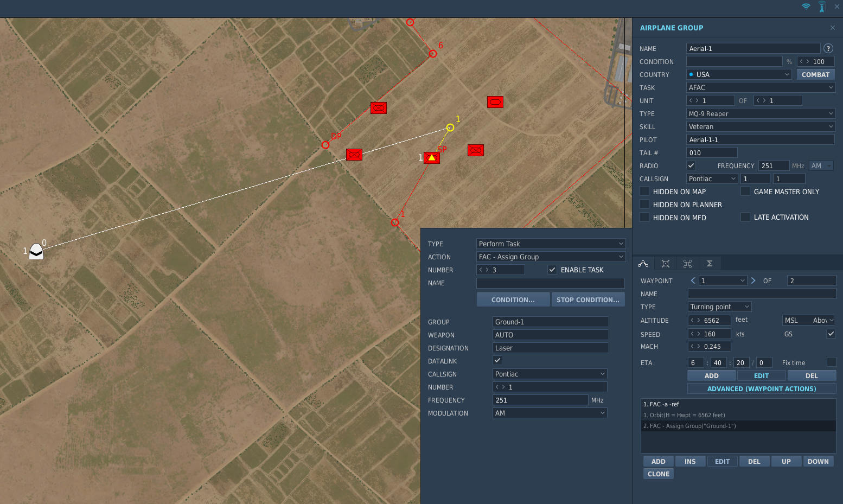
Task: Select the red ground unit with yellow triangle
Action: pos(432,158)
